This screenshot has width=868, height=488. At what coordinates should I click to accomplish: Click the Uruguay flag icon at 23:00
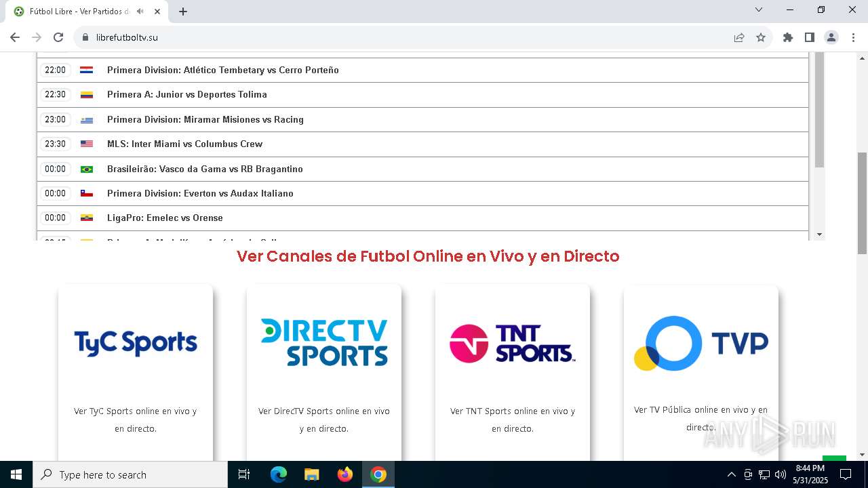[87, 120]
